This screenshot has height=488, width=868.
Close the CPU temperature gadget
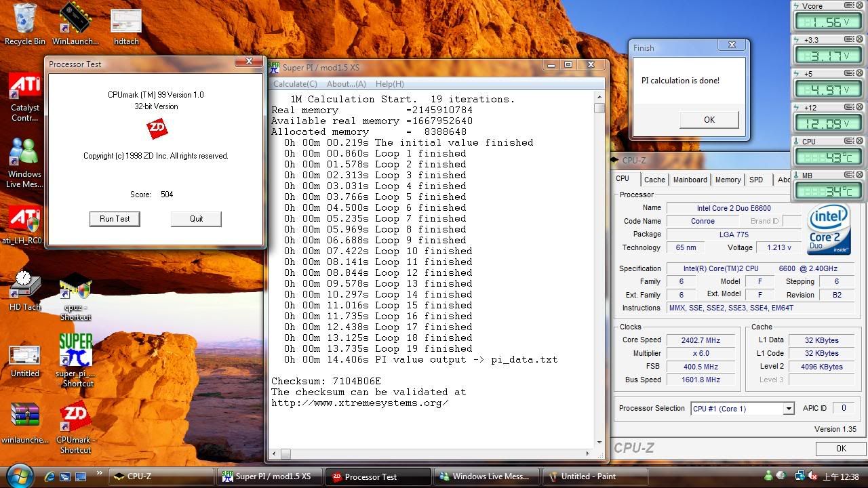(x=859, y=141)
